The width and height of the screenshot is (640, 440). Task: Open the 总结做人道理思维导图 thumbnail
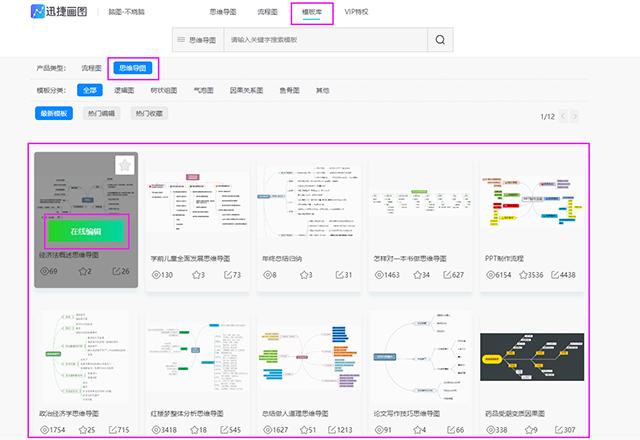[309, 356]
